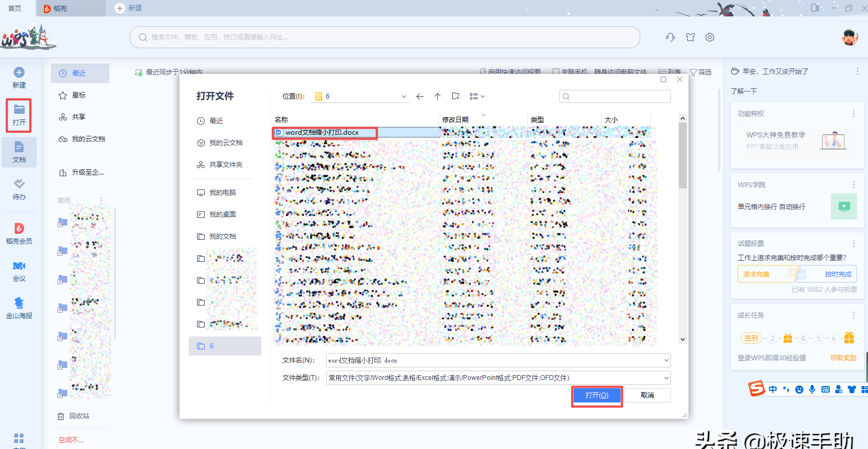Sort by 修改日期 column header
Viewport: 868px width, 449px height.
pos(455,119)
